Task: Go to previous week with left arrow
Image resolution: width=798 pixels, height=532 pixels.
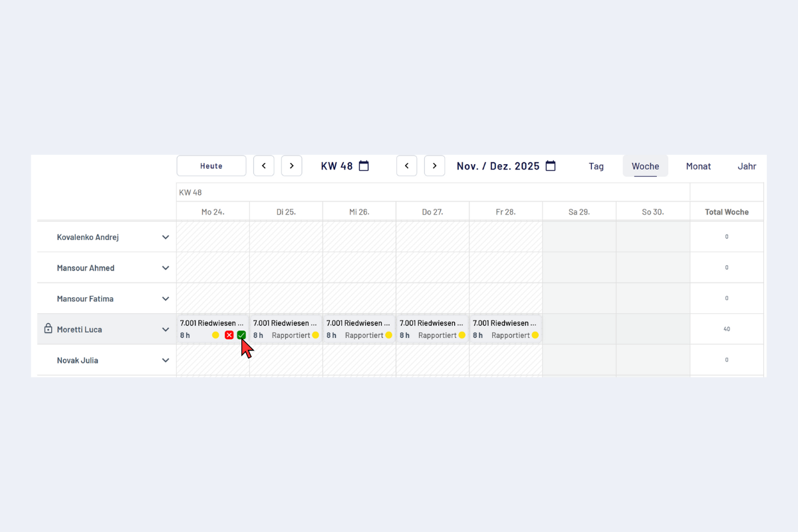Action: click(264, 166)
